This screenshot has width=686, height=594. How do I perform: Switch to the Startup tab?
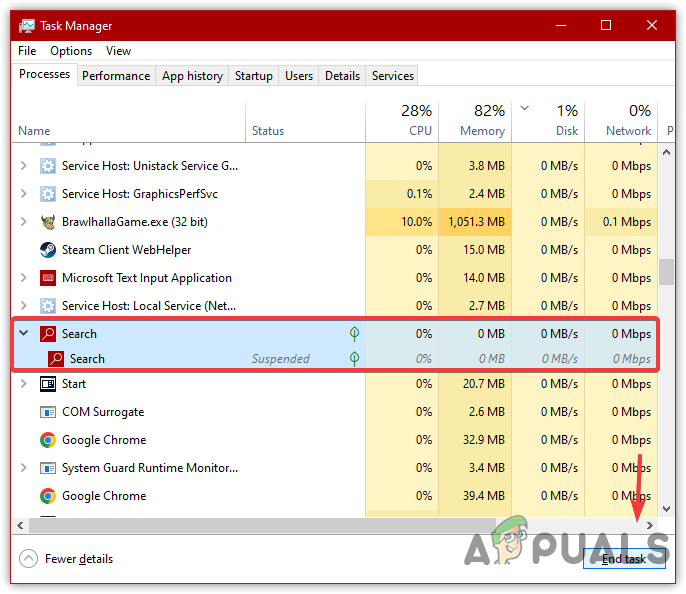click(x=254, y=76)
